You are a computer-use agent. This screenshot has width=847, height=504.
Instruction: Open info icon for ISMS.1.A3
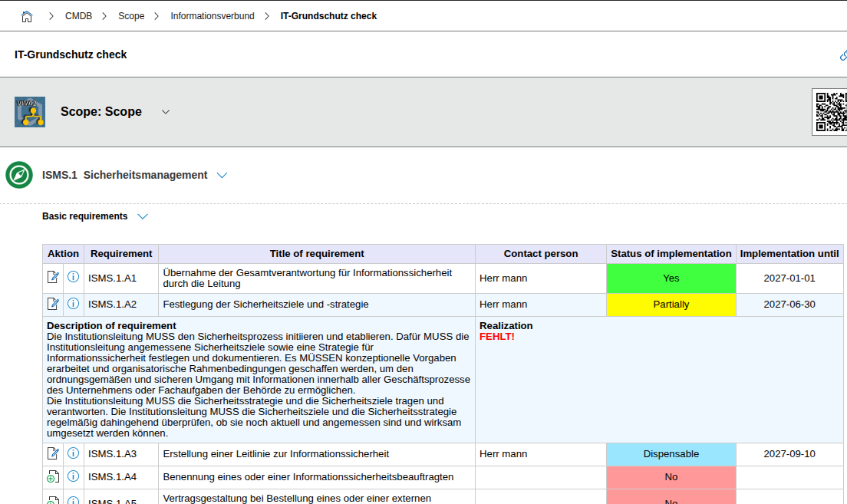(73, 453)
